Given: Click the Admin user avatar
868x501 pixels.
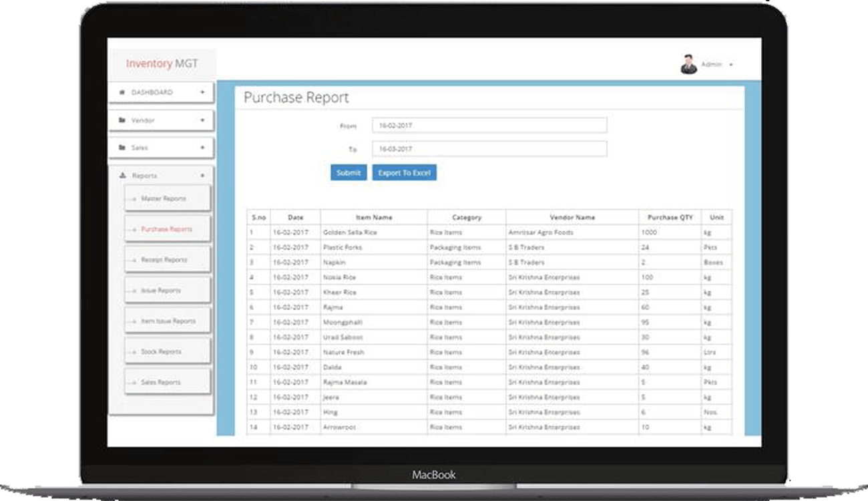Looking at the screenshot, I should pos(688,65).
